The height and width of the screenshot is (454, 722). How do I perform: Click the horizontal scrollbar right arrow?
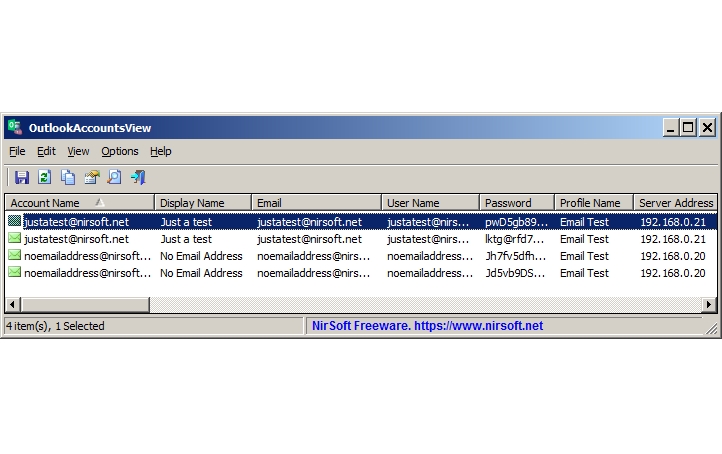(x=709, y=304)
